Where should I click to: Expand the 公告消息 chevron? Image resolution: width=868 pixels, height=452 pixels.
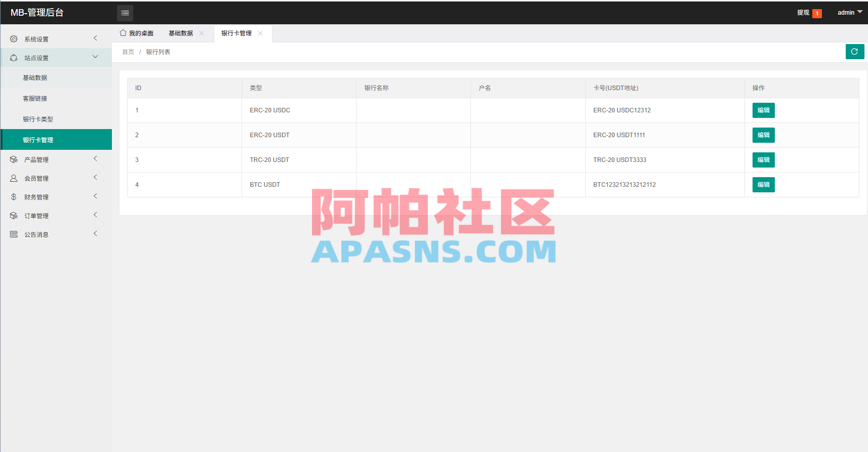(x=95, y=234)
